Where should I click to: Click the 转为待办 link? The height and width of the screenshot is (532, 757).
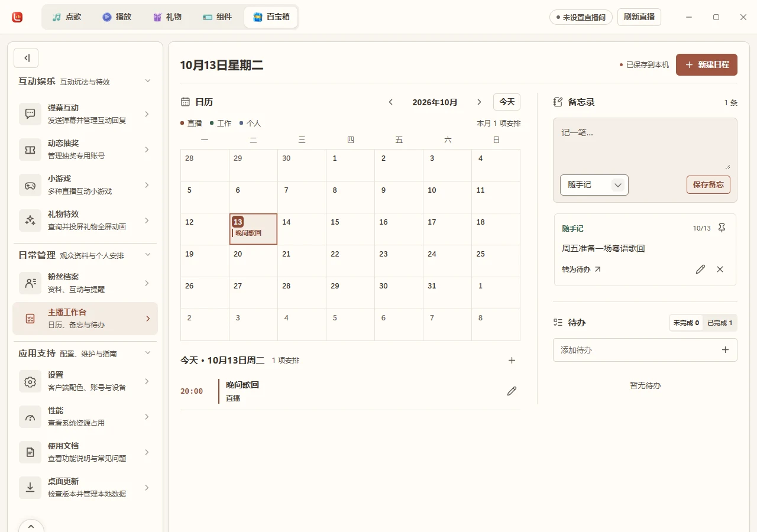tap(581, 270)
